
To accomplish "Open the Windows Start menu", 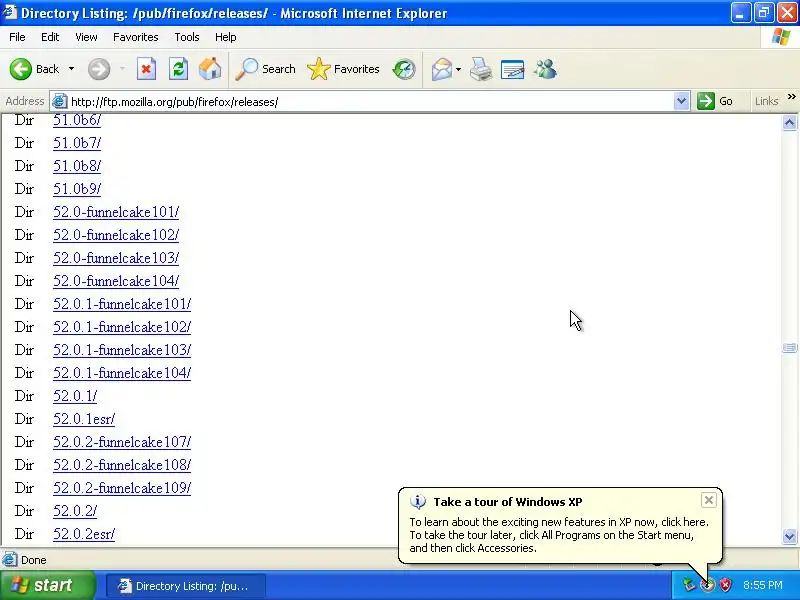I will point(48,585).
